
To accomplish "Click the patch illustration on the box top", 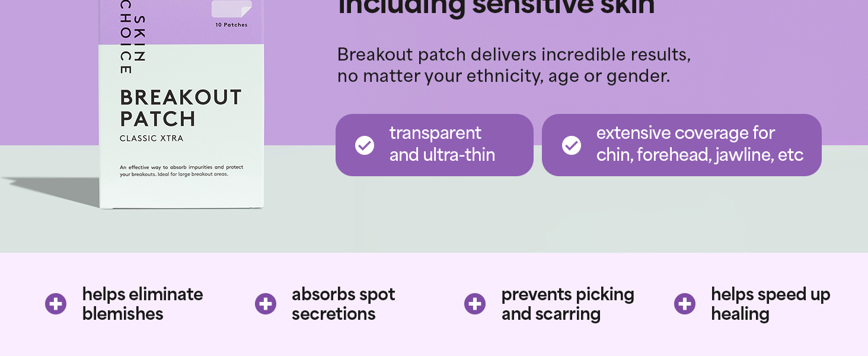I will 231,8.
